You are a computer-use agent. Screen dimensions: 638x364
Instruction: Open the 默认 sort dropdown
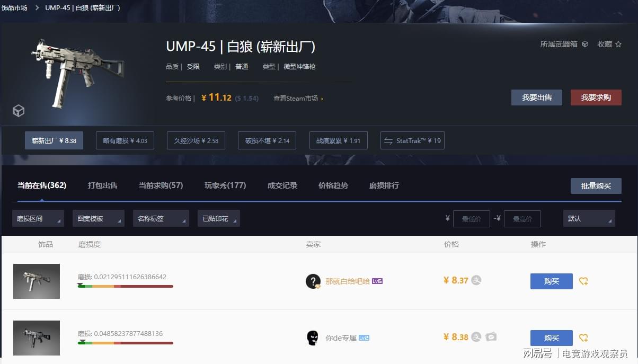(x=589, y=218)
